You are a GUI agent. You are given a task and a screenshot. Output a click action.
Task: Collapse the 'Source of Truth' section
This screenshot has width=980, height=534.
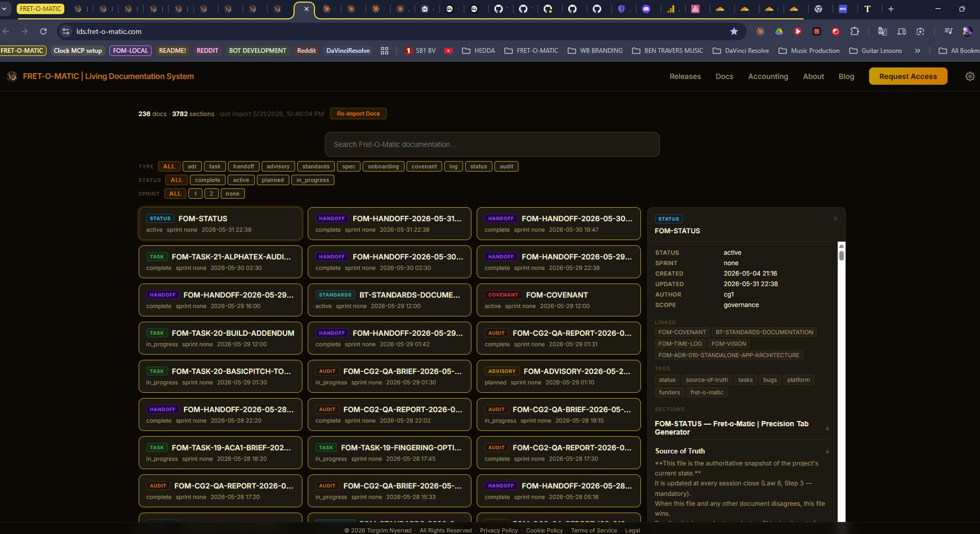[x=742, y=451]
